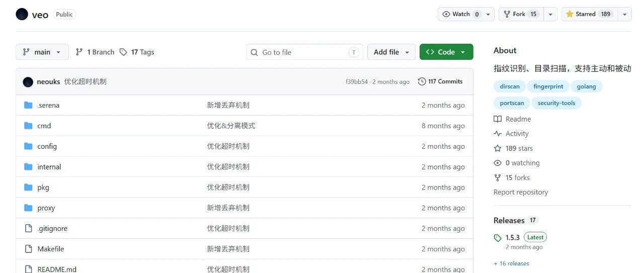Image resolution: width=644 pixels, height=273 pixels.
Task: Click the history clock icon beside Commits
Action: 422,81
